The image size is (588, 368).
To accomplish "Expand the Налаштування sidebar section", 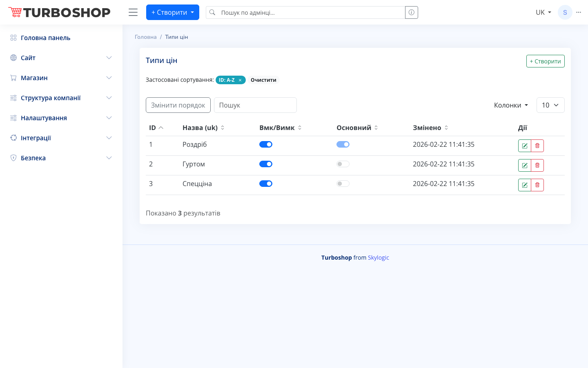I will click(x=61, y=118).
